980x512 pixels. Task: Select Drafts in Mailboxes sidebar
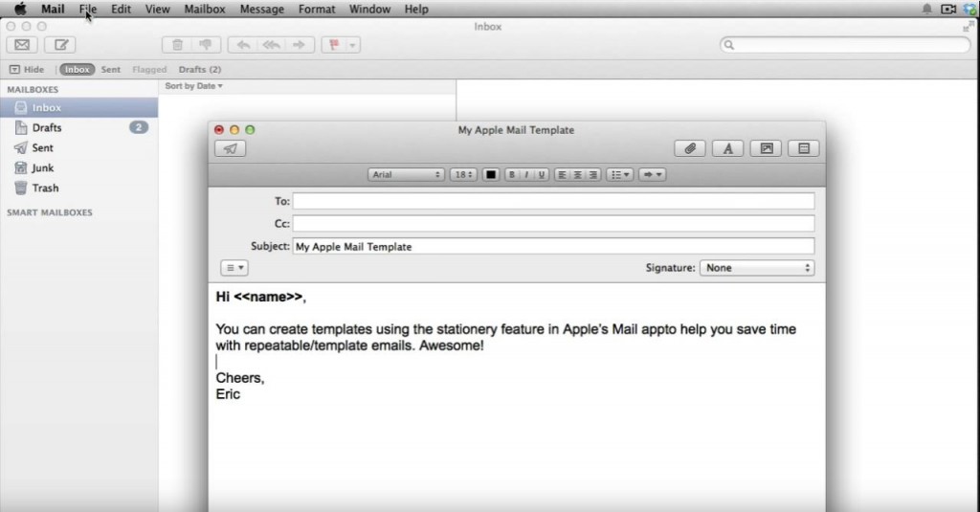pos(78,127)
